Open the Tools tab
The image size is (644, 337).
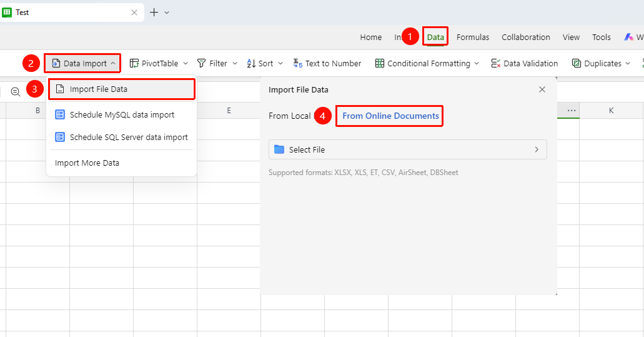point(602,37)
